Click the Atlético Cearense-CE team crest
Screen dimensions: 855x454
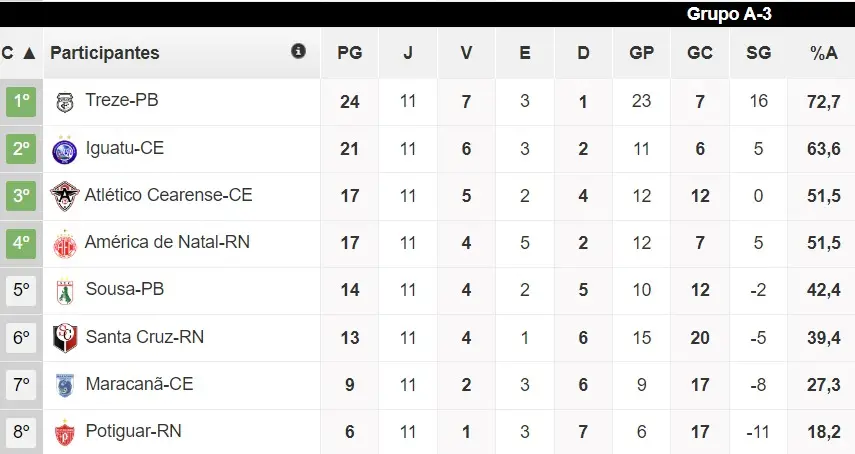pos(65,196)
